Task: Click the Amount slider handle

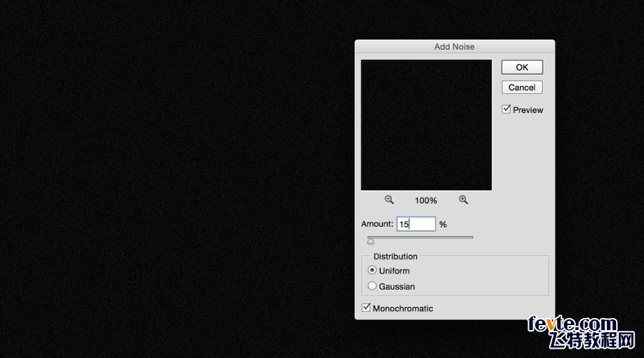Action: [371, 242]
